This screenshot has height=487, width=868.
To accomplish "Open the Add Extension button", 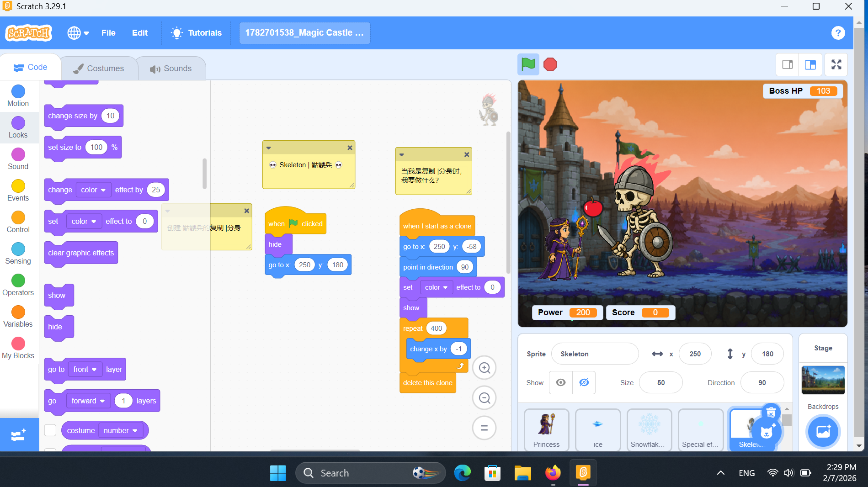I will [19, 435].
